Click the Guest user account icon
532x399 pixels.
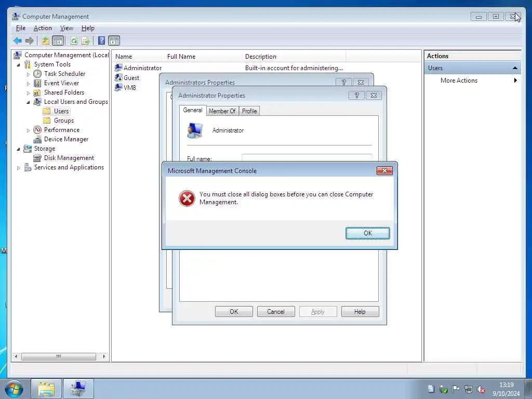(118, 78)
